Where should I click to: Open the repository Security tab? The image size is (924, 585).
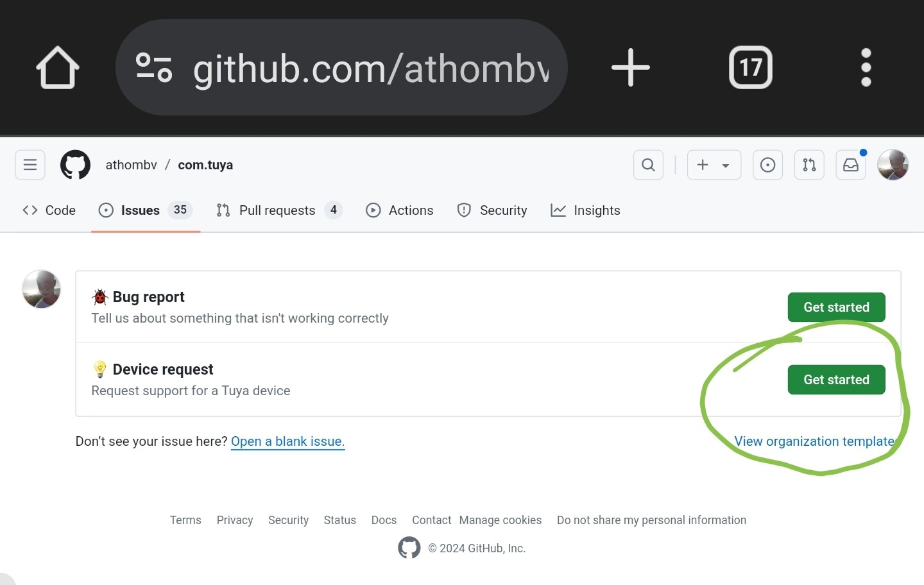pos(492,210)
